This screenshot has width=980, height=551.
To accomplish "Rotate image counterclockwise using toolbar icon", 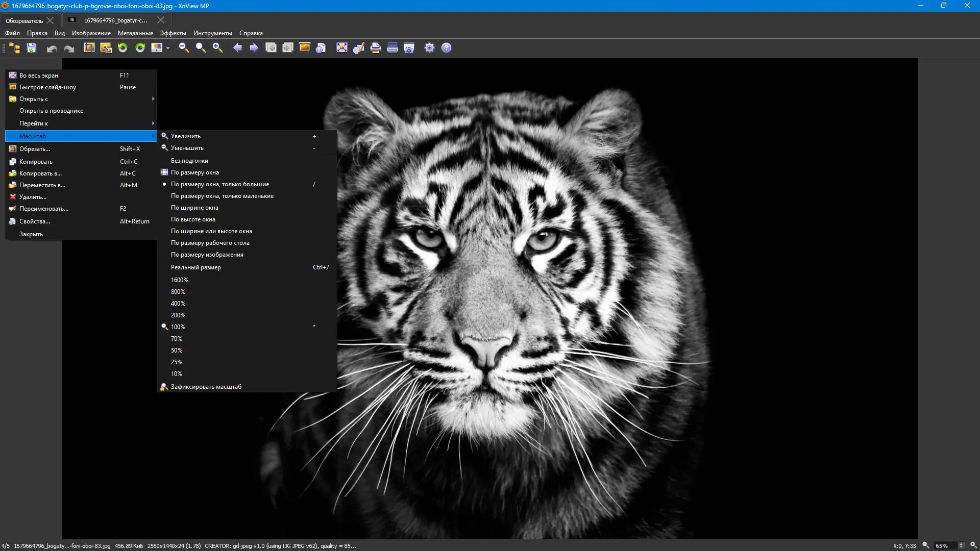I will [x=122, y=47].
